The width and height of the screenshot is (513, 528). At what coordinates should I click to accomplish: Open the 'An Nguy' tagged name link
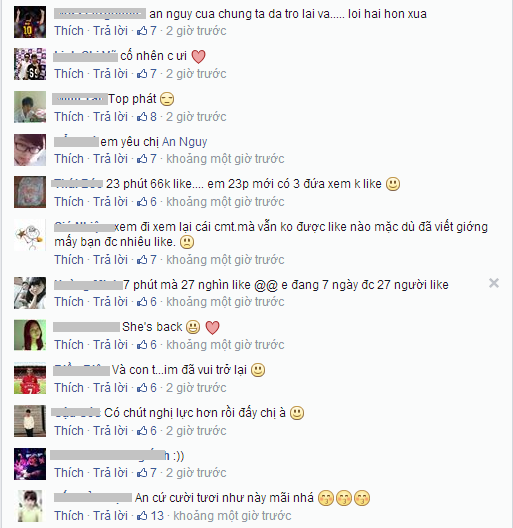tap(185, 142)
